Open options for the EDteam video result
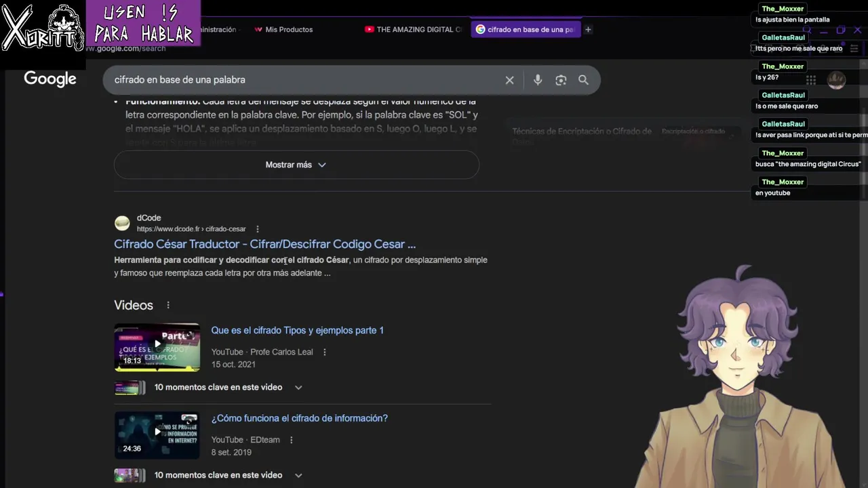The image size is (868, 488). point(291,440)
